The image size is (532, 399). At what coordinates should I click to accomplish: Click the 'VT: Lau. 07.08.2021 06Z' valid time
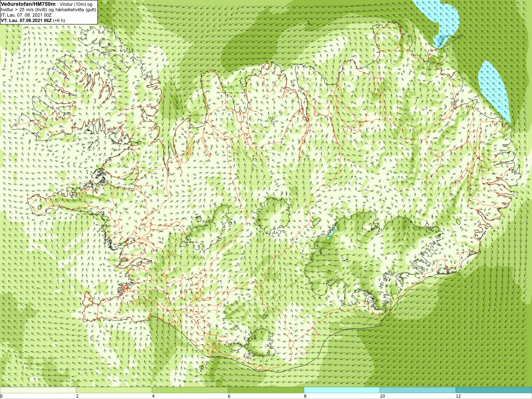click(x=26, y=20)
